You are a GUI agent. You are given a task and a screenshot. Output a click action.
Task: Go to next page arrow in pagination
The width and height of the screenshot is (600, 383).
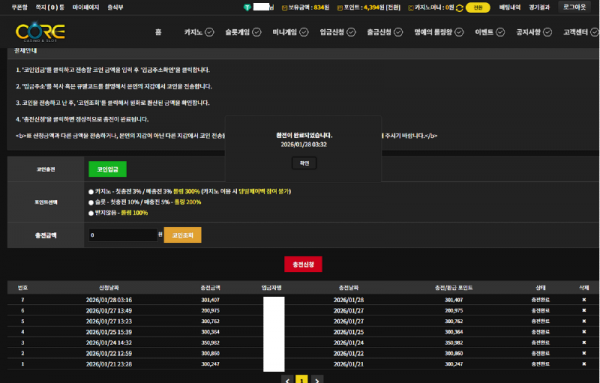point(317,380)
